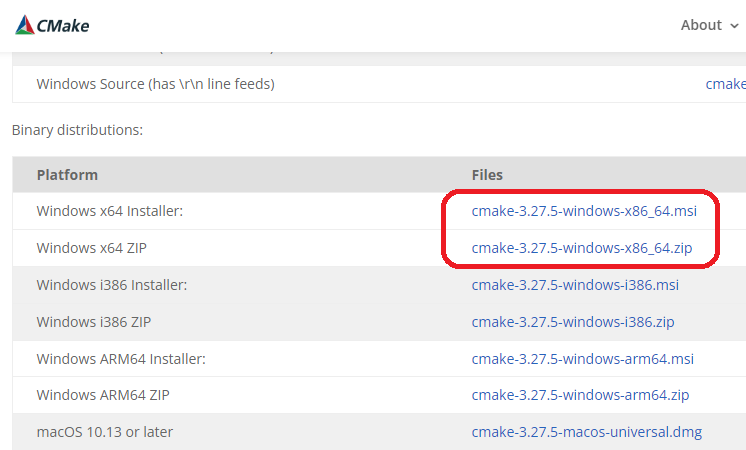Viewport: 746px width, 450px height.
Task: Click the Windows x64 Installer row label
Action: 110,211
